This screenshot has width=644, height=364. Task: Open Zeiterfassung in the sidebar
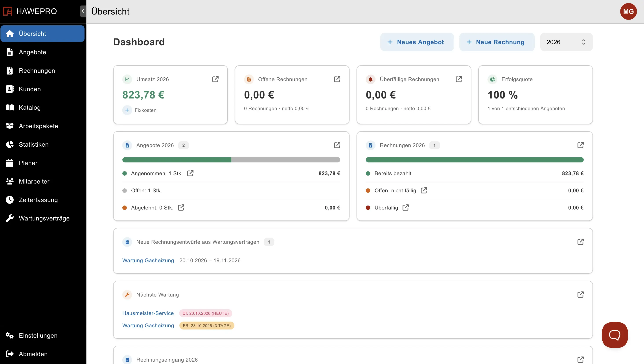tap(42, 200)
